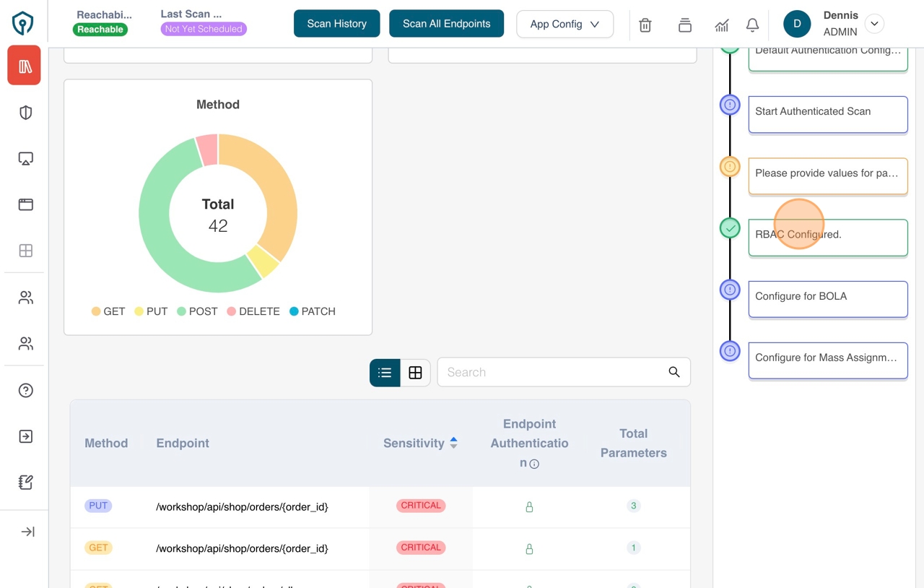Click into the endpoint Search field
This screenshot has width=924, height=588.
coord(552,372)
